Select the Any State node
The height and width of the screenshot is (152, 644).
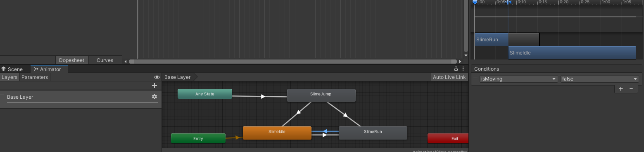[x=205, y=94]
